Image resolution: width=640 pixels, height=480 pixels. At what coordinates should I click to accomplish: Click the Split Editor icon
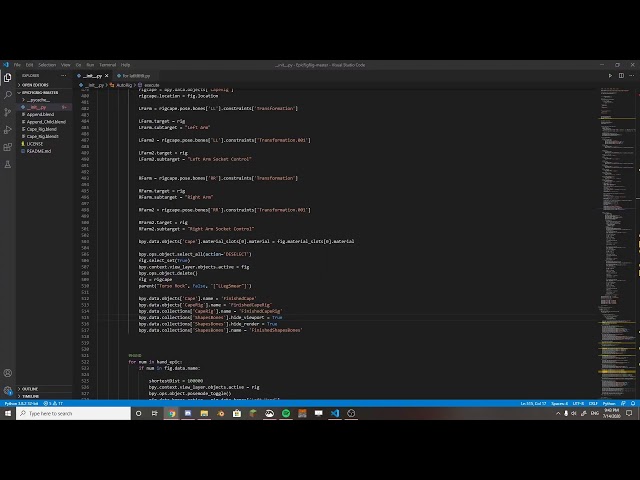coord(621,76)
